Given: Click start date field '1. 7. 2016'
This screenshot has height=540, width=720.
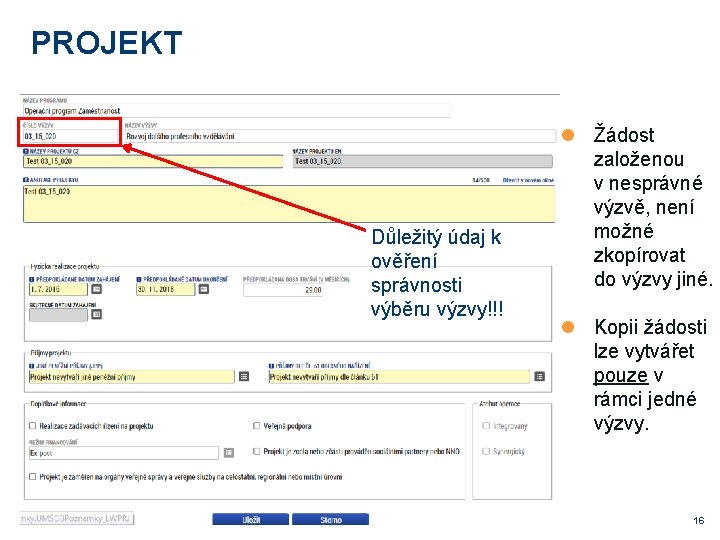Looking at the screenshot, I should [x=58, y=289].
